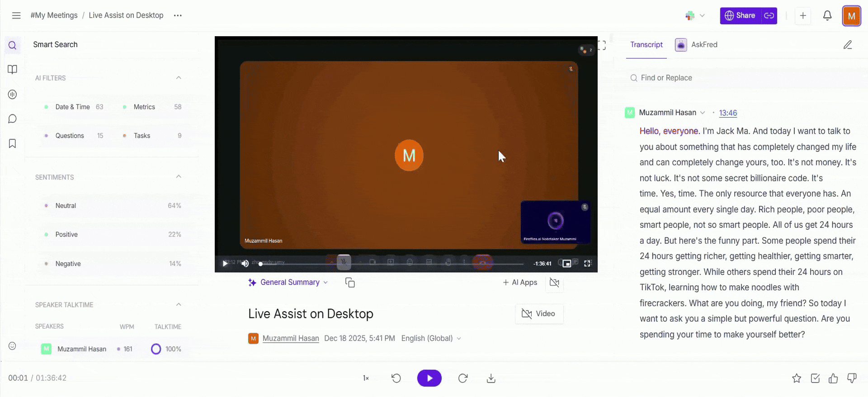Open the three-dot options next to meeting title
The width and height of the screenshot is (868, 397).
[x=178, y=15]
